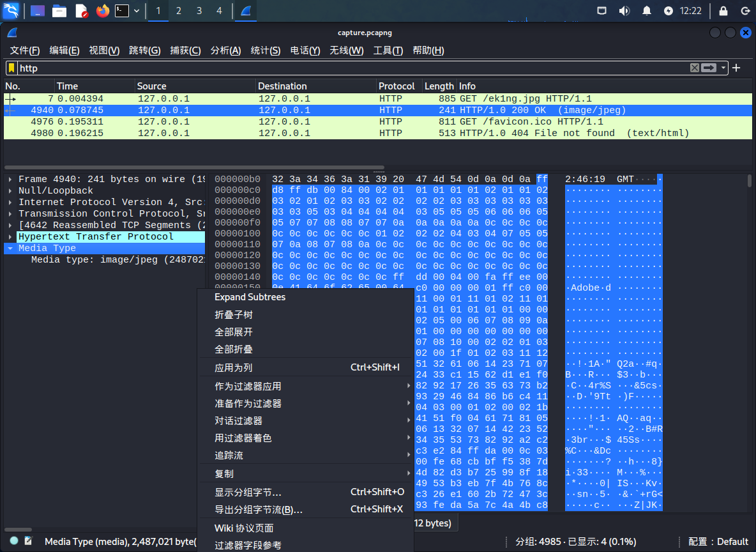Open the terminal emulator from the panel

(121, 11)
